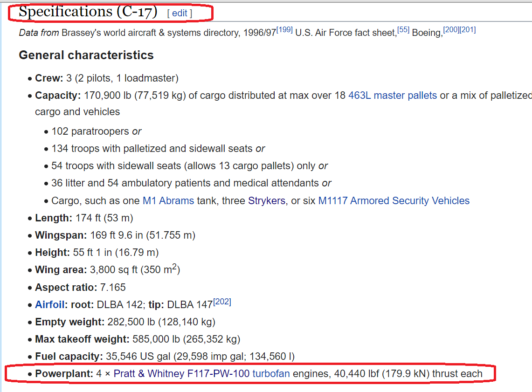Click the Powerplant label text
This screenshot has height=392, width=532.
[x=64, y=373]
